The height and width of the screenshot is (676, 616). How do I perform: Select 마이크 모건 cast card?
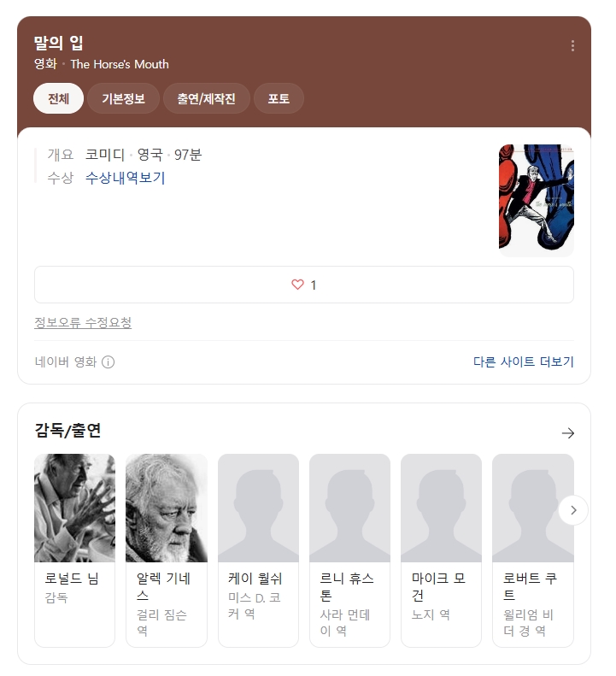(441, 550)
